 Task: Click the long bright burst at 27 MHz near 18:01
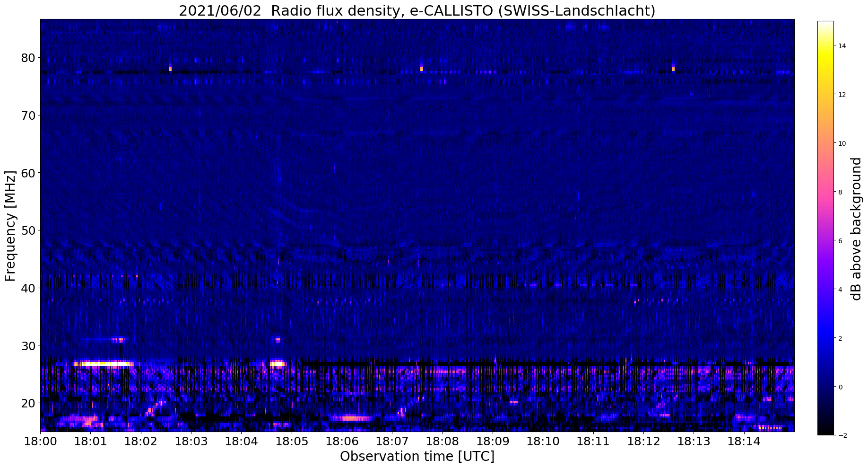tap(104, 364)
